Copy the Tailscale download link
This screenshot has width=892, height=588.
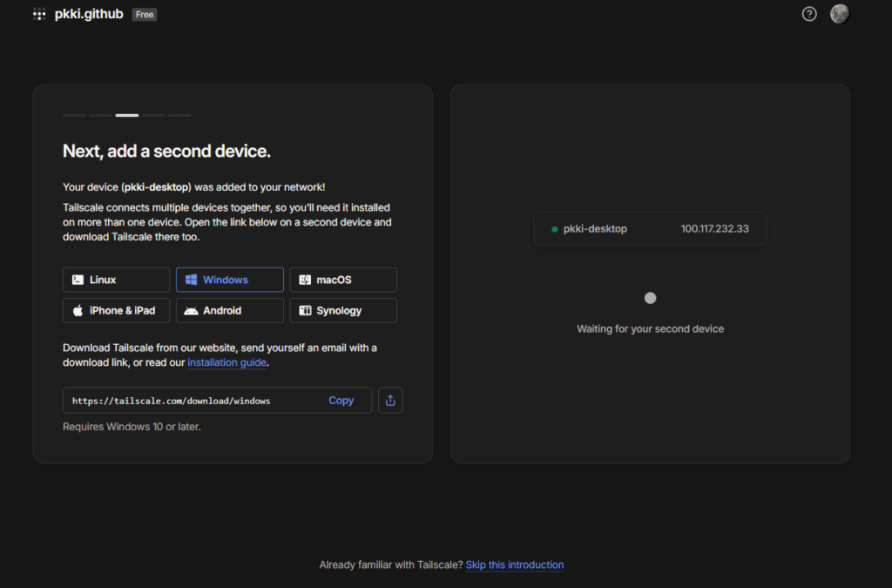(341, 401)
